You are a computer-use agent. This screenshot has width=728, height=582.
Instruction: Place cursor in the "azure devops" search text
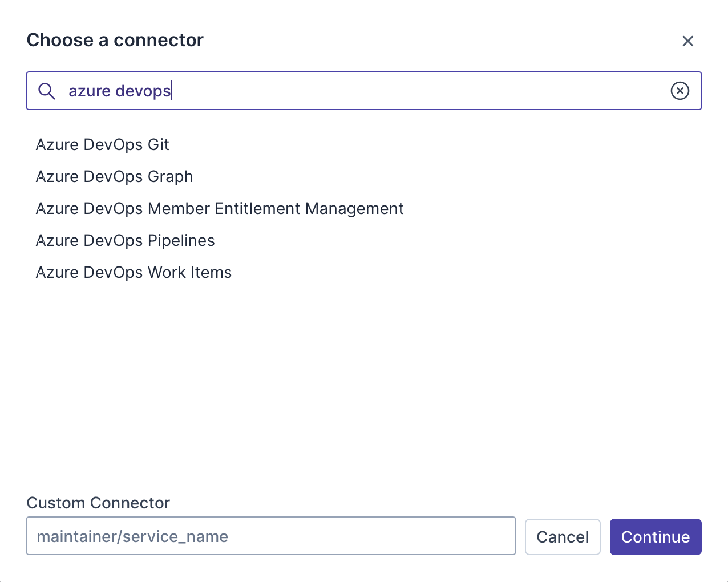coord(120,91)
